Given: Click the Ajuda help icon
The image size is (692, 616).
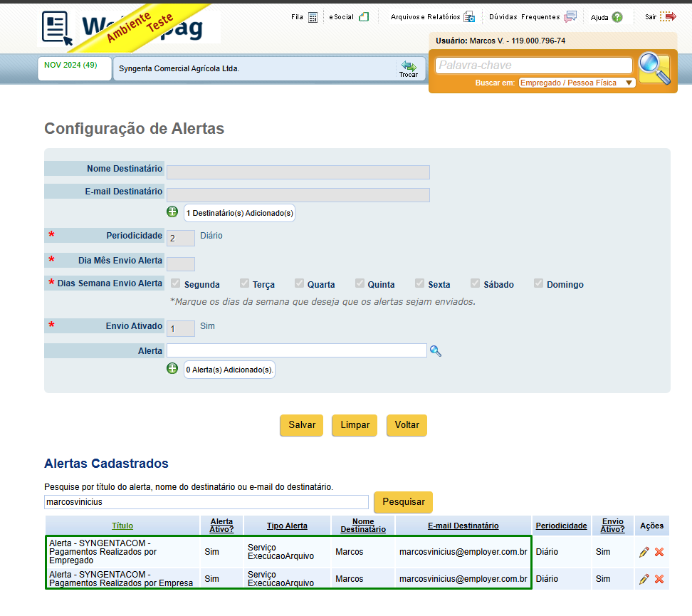Looking at the screenshot, I should [x=617, y=17].
